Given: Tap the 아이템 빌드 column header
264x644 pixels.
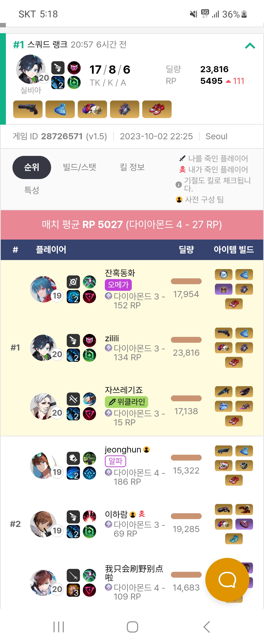Looking at the screenshot, I should coord(233,249).
